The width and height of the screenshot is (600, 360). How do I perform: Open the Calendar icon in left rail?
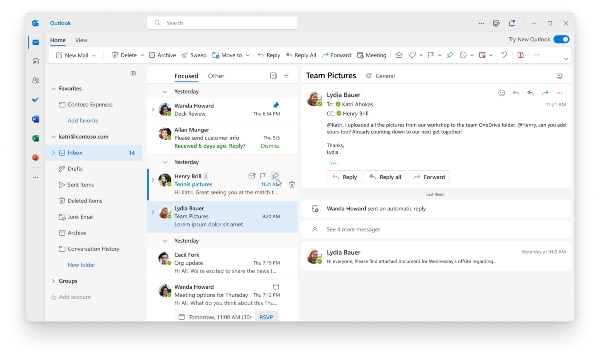pos(36,61)
